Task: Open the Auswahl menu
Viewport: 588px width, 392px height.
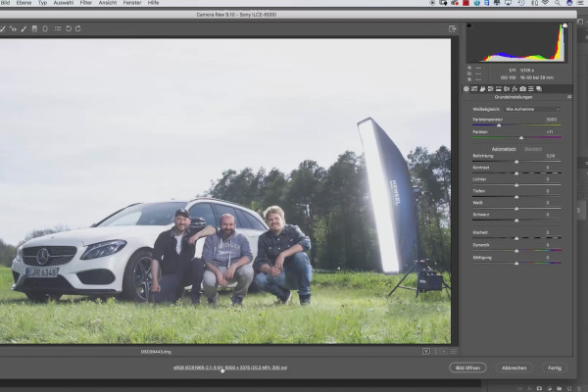Action: click(x=64, y=3)
